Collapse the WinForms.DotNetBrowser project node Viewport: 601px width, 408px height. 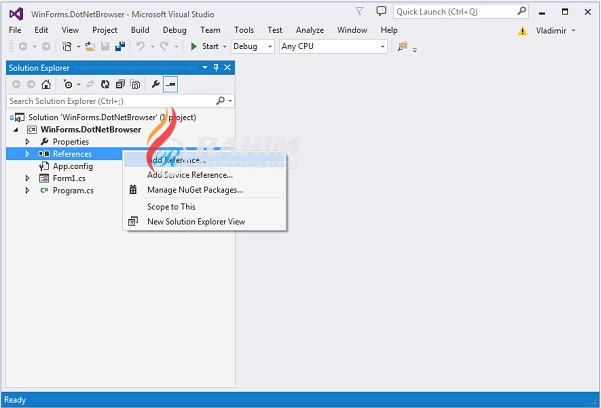coord(16,130)
